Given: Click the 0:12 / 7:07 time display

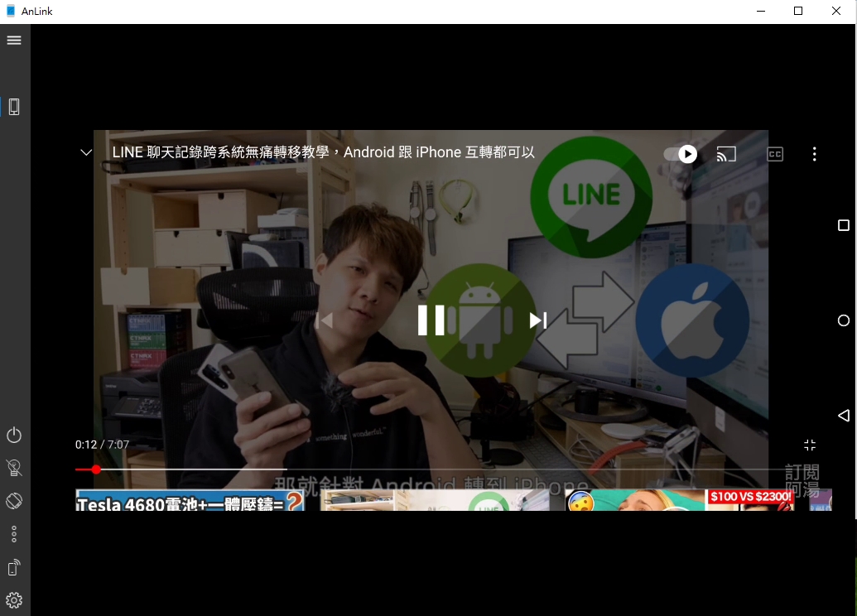Looking at the screenshot, I should (102, 445).
